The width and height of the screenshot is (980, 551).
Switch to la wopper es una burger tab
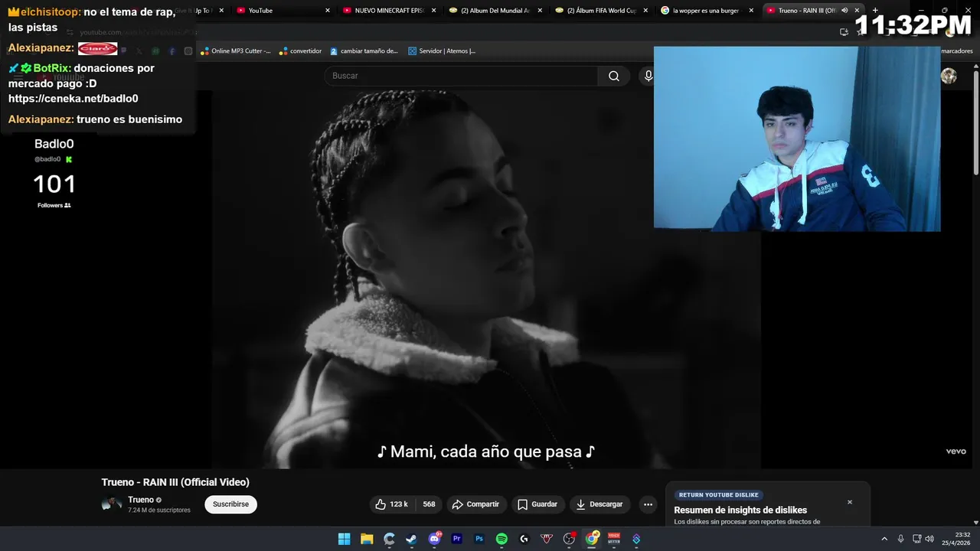(707, 11)
